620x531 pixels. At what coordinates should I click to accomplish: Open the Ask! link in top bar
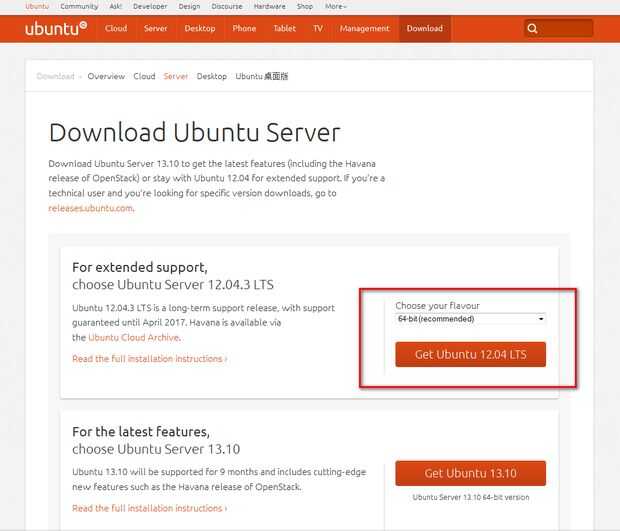pyautogui.click(x=115, y=6)
